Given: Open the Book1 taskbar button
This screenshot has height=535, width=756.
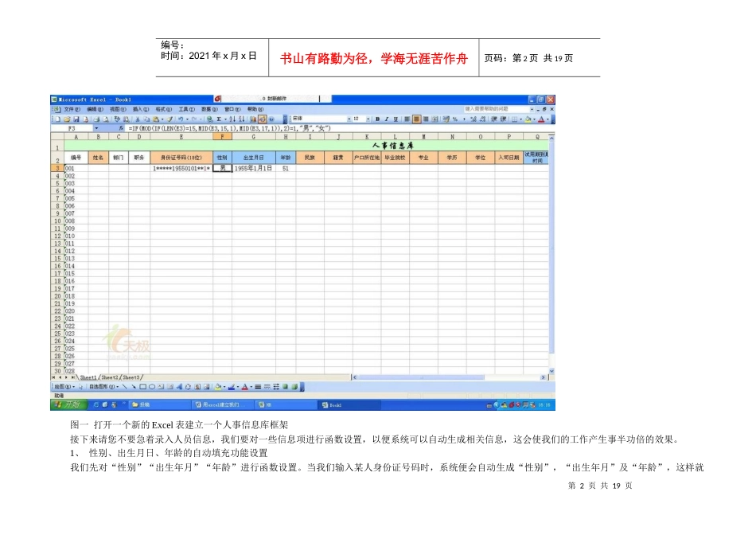Looking at the screenshot, I should (x=349, y=404).
